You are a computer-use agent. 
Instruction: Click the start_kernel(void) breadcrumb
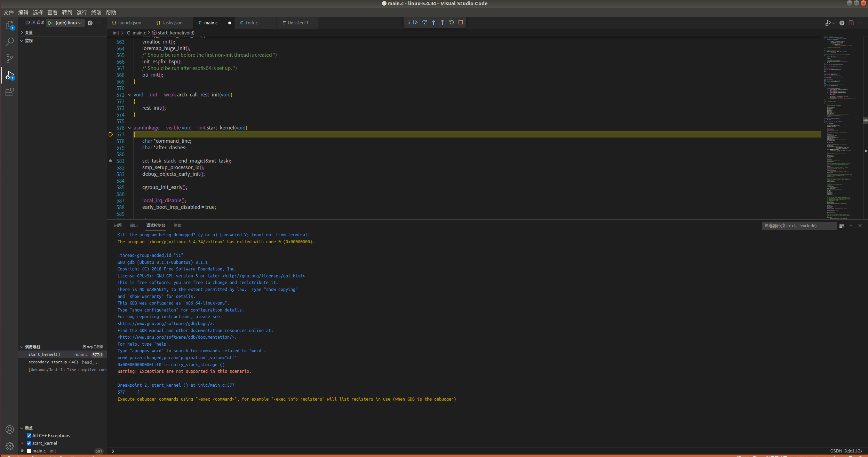coord(176,33)
